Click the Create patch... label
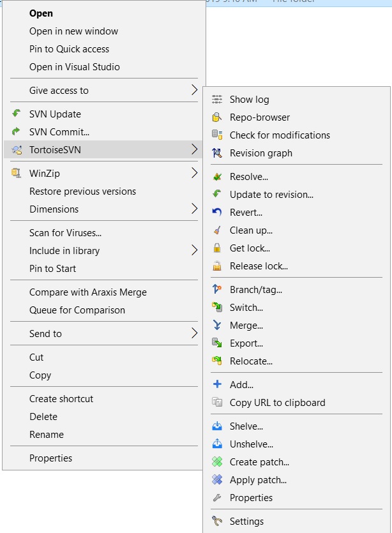This screenshot has width=392, height=533. (x=259, y=462)
